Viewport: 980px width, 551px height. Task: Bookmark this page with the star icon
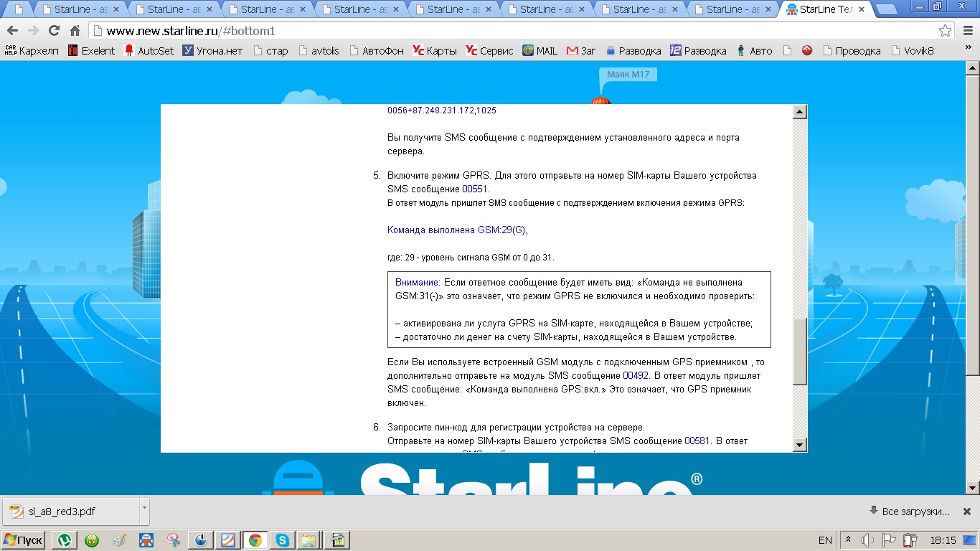pyautogui.click(x=946, y=31)
